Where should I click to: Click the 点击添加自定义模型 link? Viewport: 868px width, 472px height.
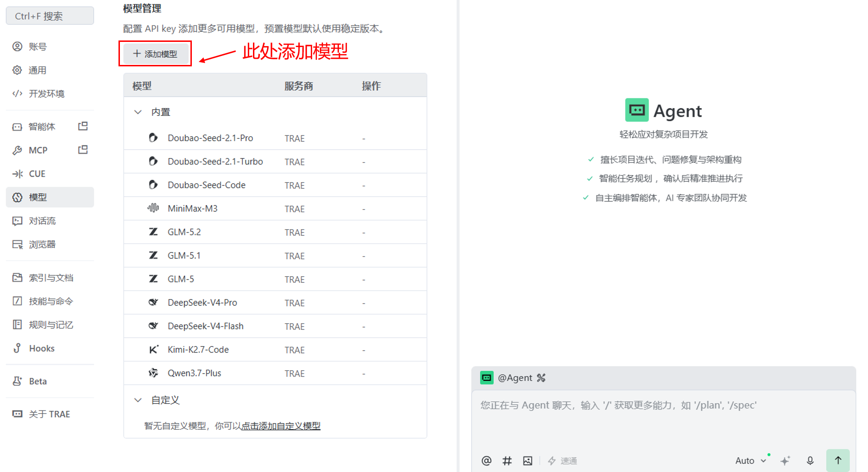(x=281, y=426)
